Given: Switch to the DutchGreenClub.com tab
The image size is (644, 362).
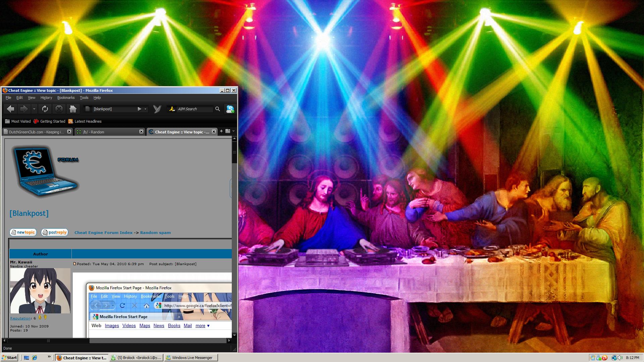Looking at the screenshot, I should (x=37, y=132).
